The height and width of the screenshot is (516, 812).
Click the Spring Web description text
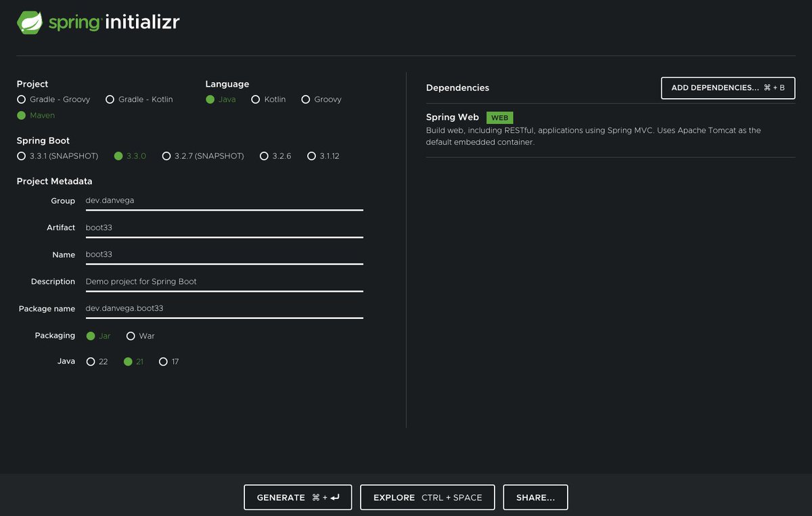pyautogui.click(x=593, y=136)
